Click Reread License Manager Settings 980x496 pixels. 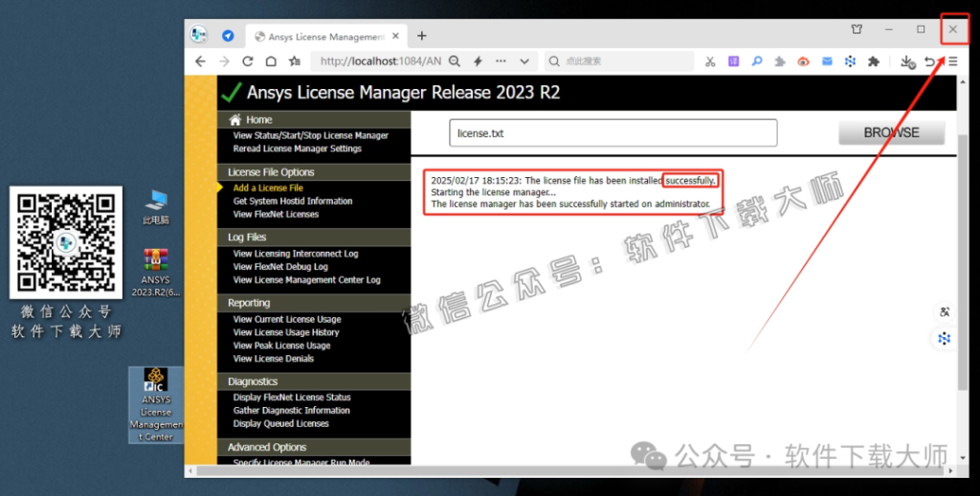pos(297,148)
